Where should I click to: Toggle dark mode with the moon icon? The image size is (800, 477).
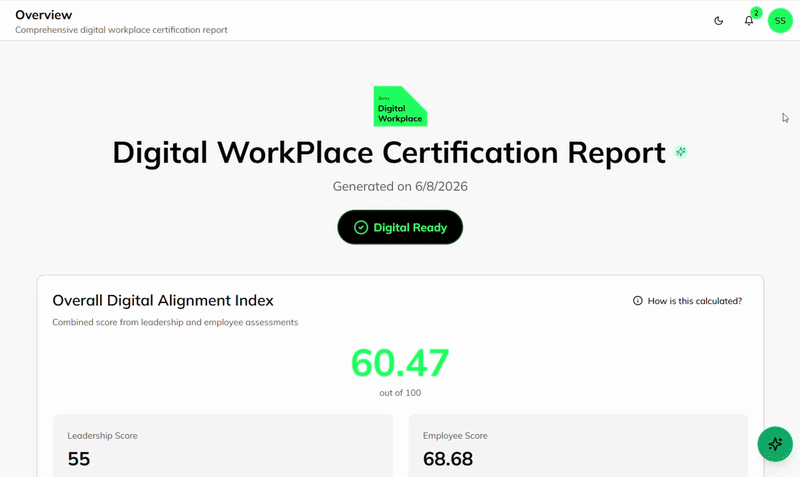click(x=718, y=21)
